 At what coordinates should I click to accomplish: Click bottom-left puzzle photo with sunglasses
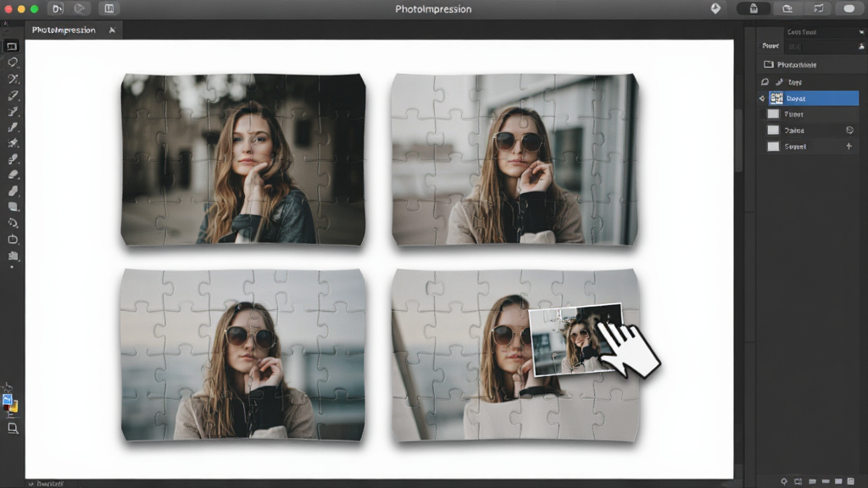243,355
